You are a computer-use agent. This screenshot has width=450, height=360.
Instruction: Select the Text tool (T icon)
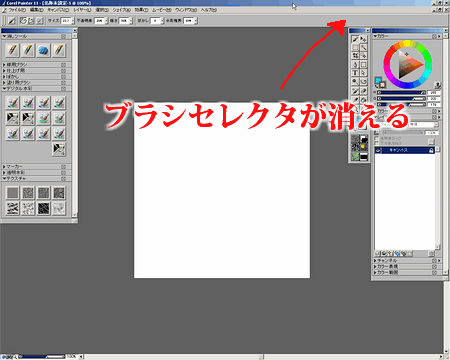[355, 73]
